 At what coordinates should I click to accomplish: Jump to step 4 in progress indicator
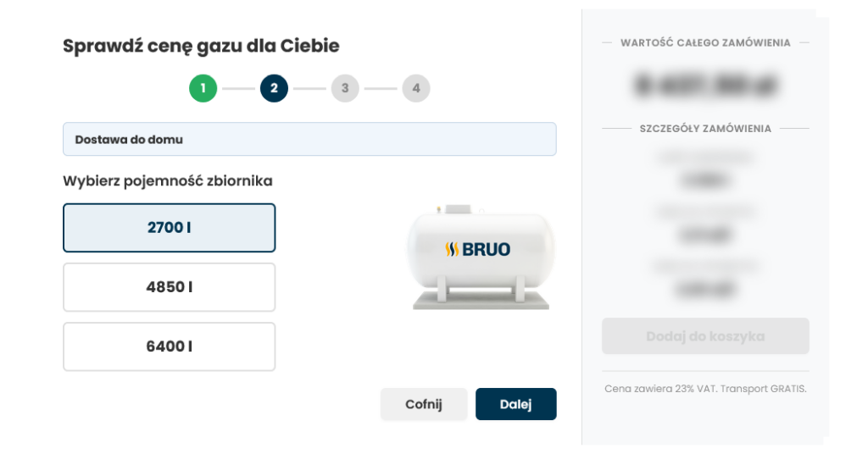click(x=416, y=88)
